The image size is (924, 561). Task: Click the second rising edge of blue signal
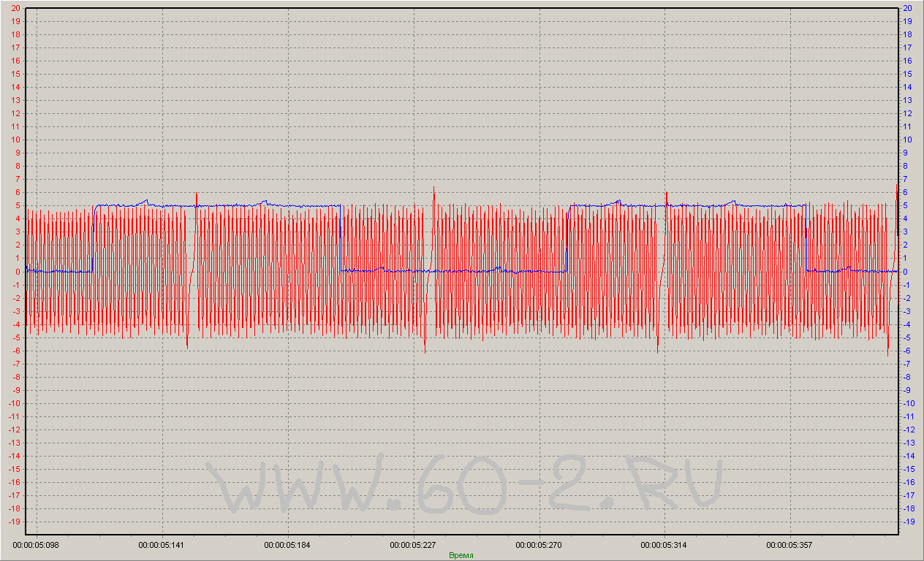pyautogui.click(x=568, y=237)
